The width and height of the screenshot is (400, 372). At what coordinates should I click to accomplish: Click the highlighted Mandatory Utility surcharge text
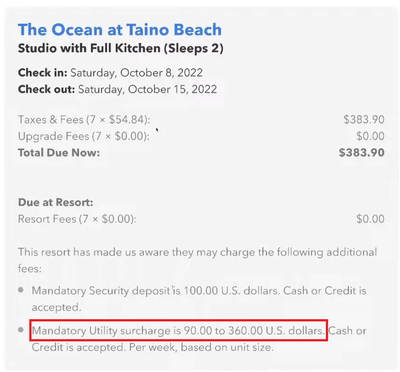(178, 331)
